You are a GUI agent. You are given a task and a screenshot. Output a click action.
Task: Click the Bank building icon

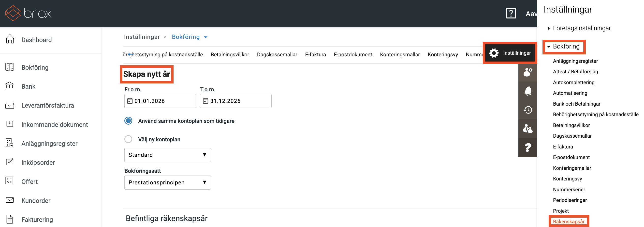pyautogui.click(x=10, y=86)
